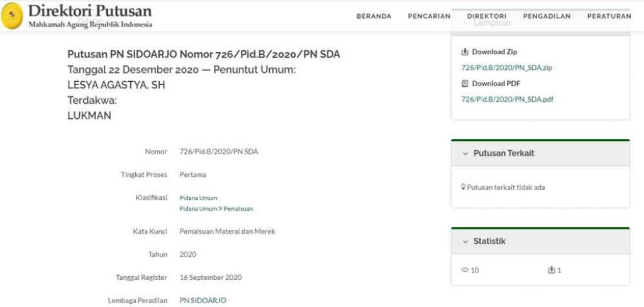
Task: Click the Download Zip label text
Action: pos(494,52)
